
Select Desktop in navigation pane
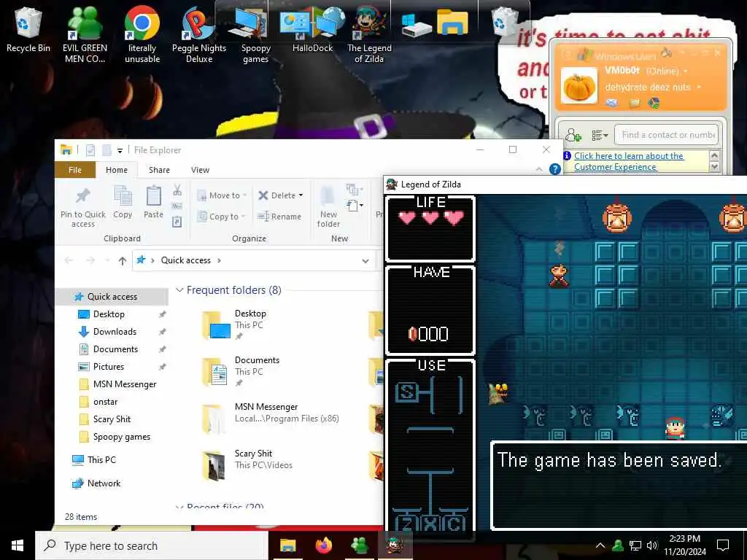(109, 314)
